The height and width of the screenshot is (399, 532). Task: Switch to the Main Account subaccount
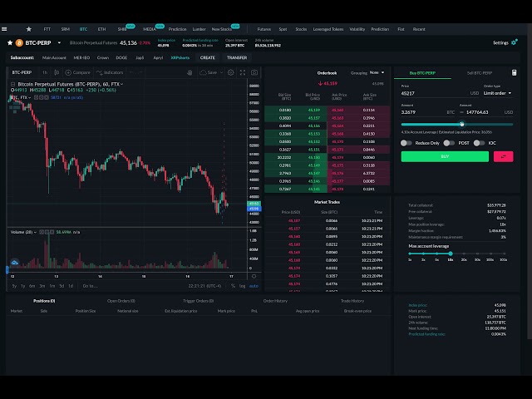click(54, 57)
